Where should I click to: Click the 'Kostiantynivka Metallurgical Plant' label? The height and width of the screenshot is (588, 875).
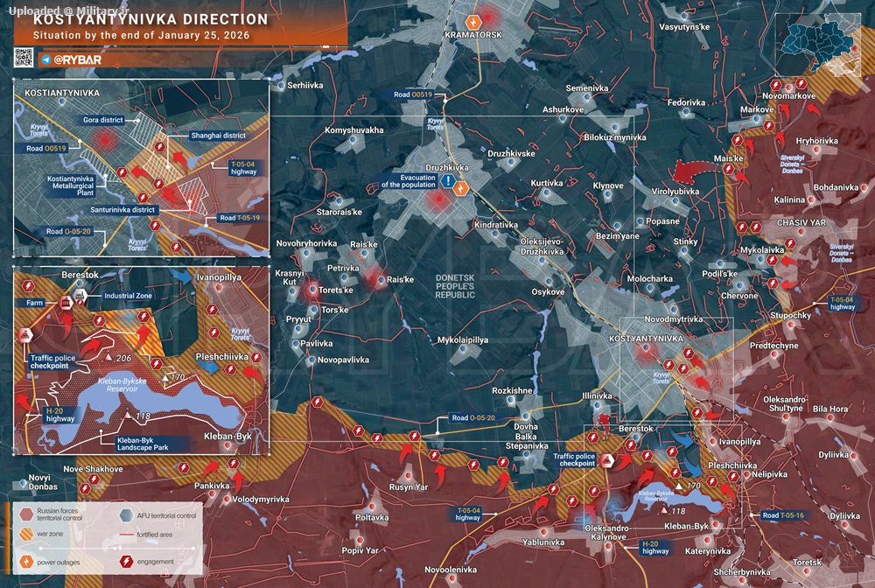[70, 185]
